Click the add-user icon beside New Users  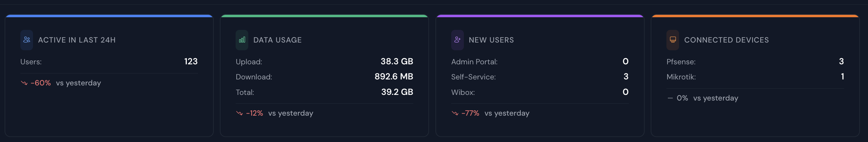tap(457, 40)
